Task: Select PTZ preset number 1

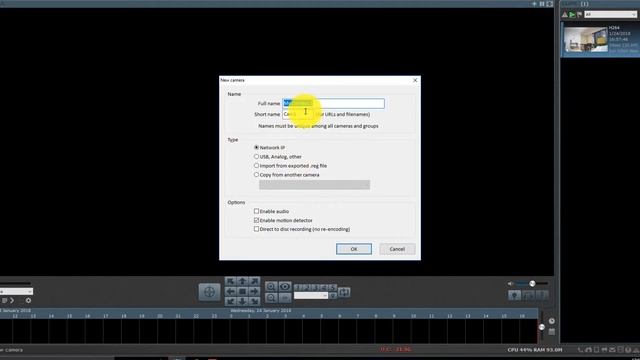Action: point(297,288)
